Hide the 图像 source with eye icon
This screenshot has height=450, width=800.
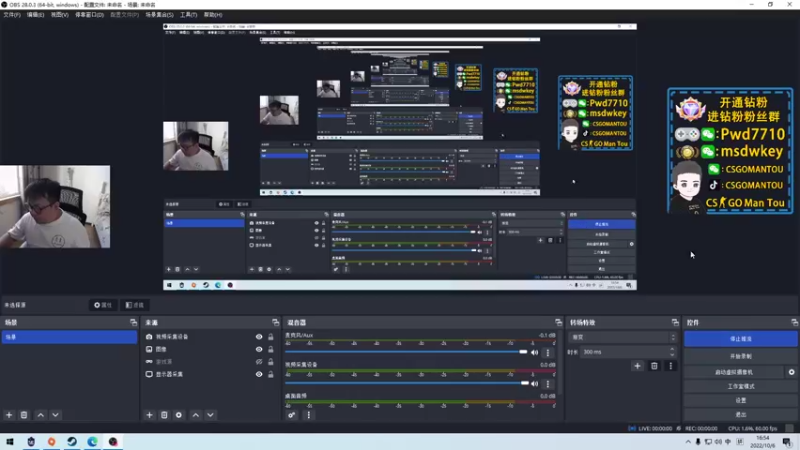pos(259,349)
